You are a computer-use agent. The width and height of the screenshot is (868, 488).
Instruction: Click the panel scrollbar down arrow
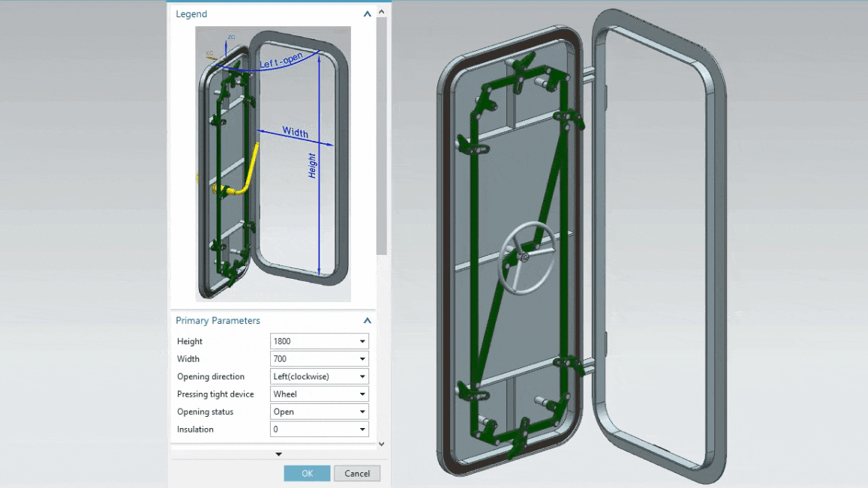click(382, 444)
